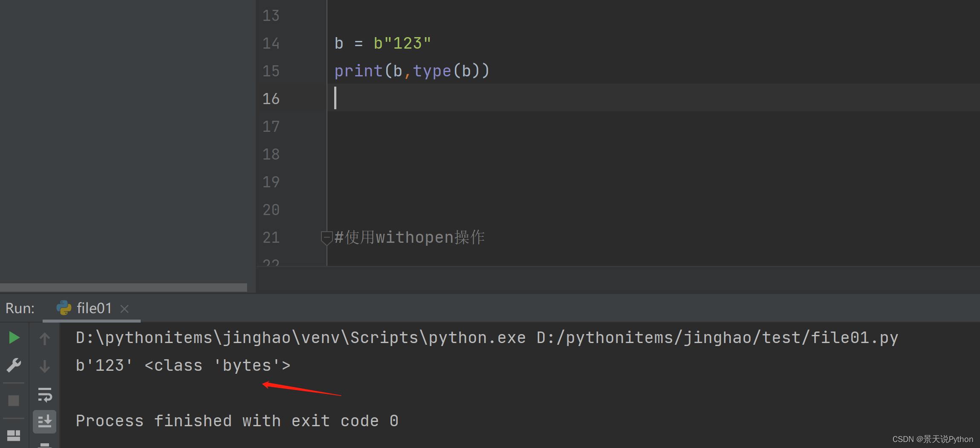Toggle scroll to end of output
Viewport: 980px width, 448px height.
(45, 422)
